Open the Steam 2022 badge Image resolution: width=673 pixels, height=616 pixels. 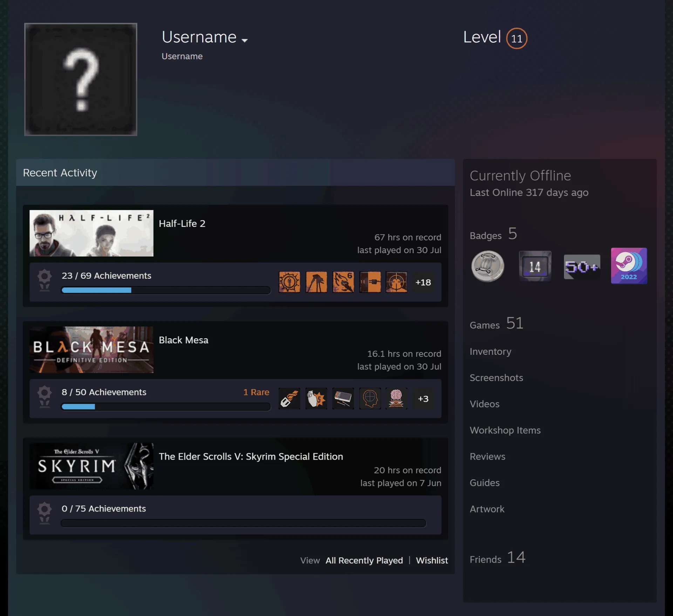tap(629, 266)
